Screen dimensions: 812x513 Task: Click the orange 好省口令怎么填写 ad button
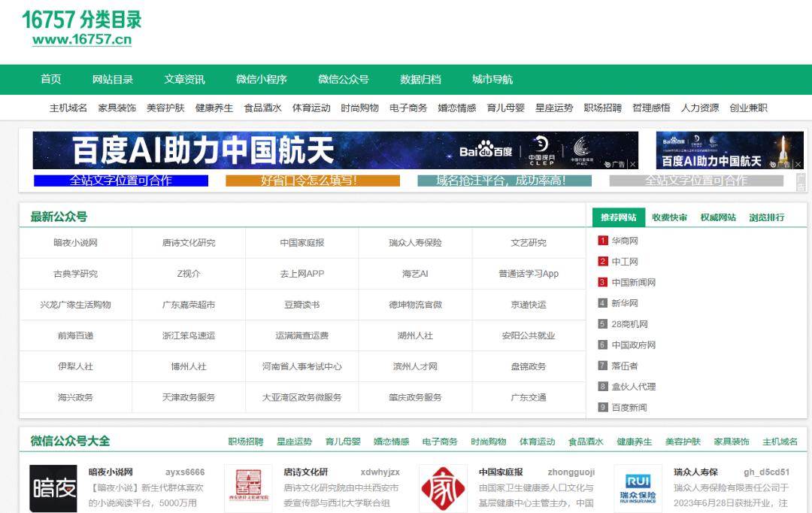pyautogui.click(x=313, y=181)
